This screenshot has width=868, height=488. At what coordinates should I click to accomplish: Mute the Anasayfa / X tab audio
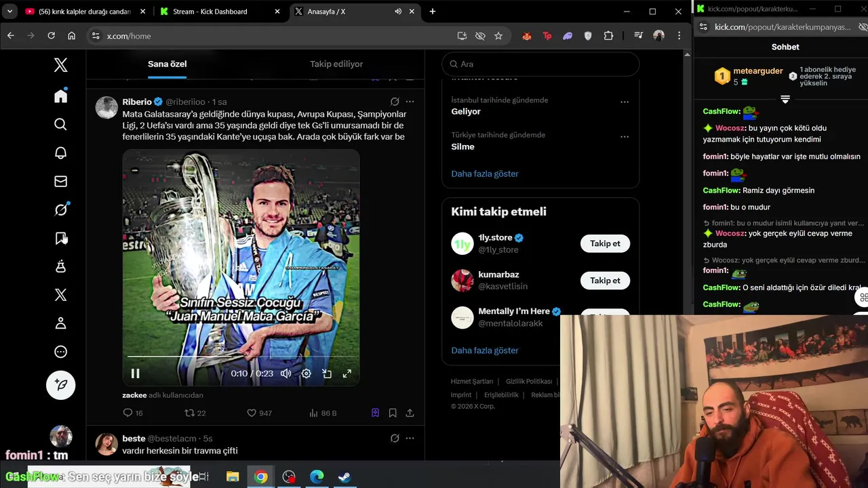click(398, 12)
